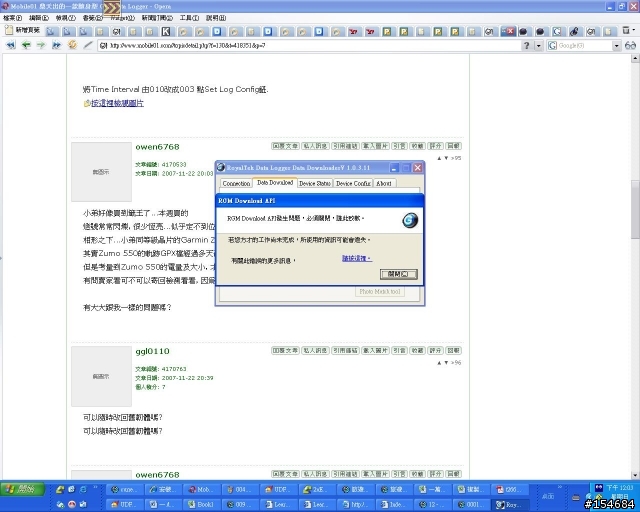Switch to the 0001... taskbar item
Image resolution: width=640 pixels, height=512 pixels.
point(472,504)
